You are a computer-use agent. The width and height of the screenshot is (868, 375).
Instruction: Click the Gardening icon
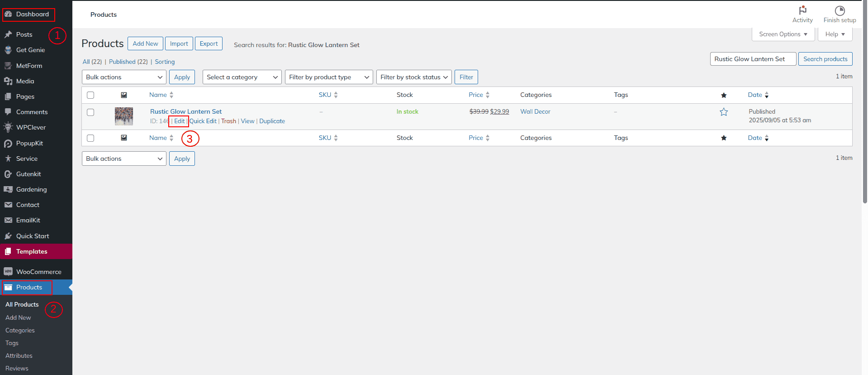click(x=8, y=189)
